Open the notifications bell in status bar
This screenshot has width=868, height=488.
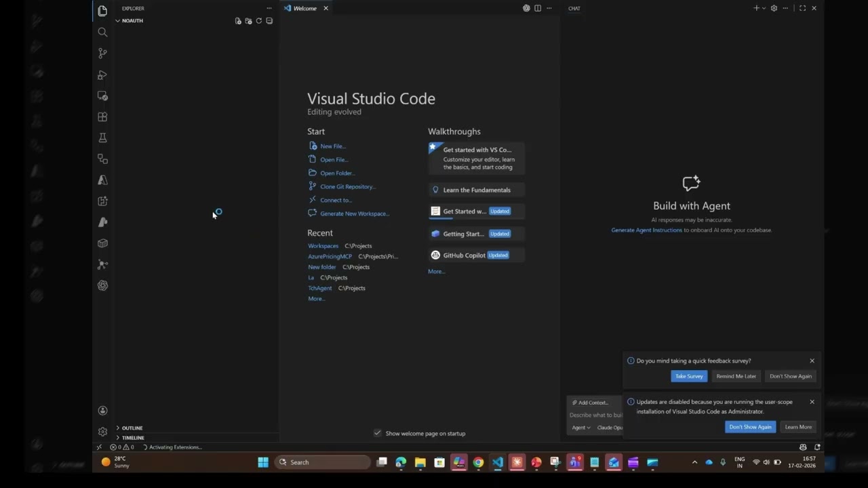coord(817,447)
